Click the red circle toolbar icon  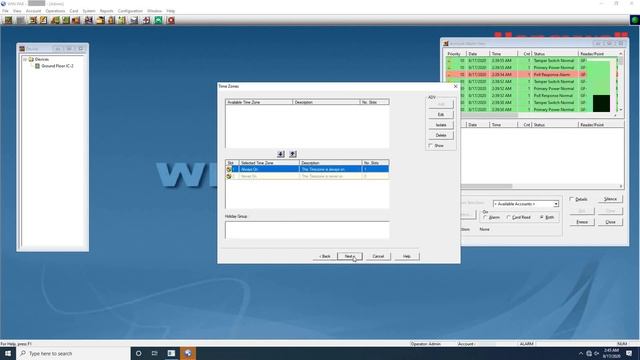point(171,20)
